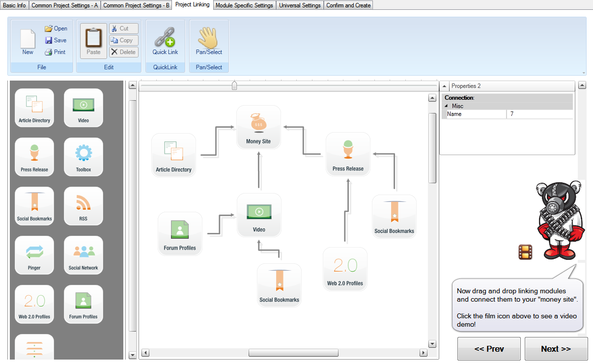This screenshot has height=364, width=593.
Task: Switch to the Basic Info tab
Action: pos(15,5)
